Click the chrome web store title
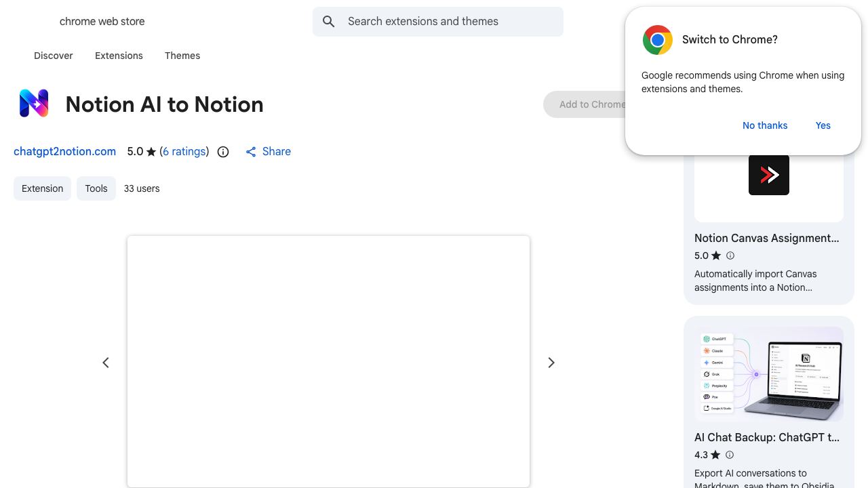Screen dimensions: 868x488 point(102,22)
